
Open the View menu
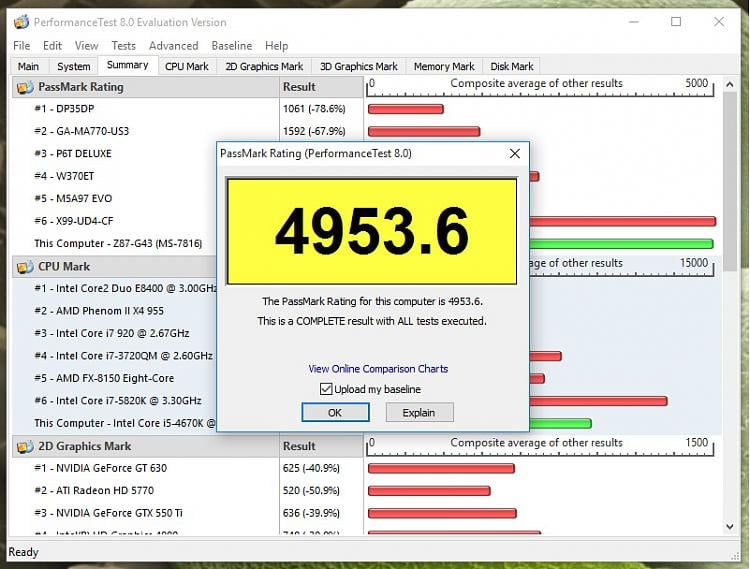pos(87,46)
